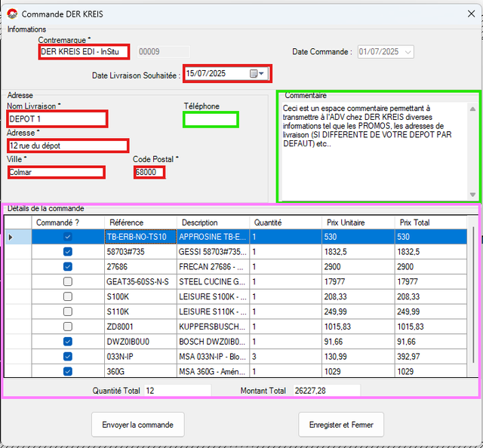Click the comment box scroll-up arrow
Viewport: 483px width, 448px height.
[x=472, y=109]
